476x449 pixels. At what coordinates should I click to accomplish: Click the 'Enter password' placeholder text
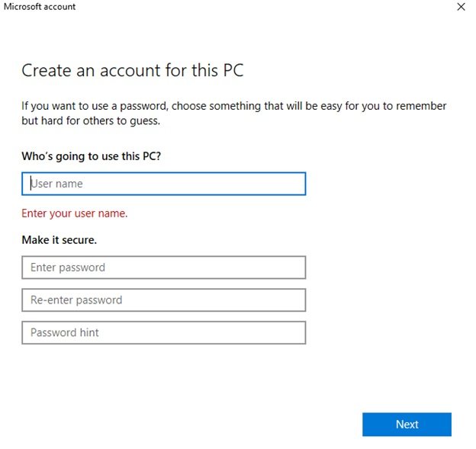pyautogui.click(x=68, y=268)
